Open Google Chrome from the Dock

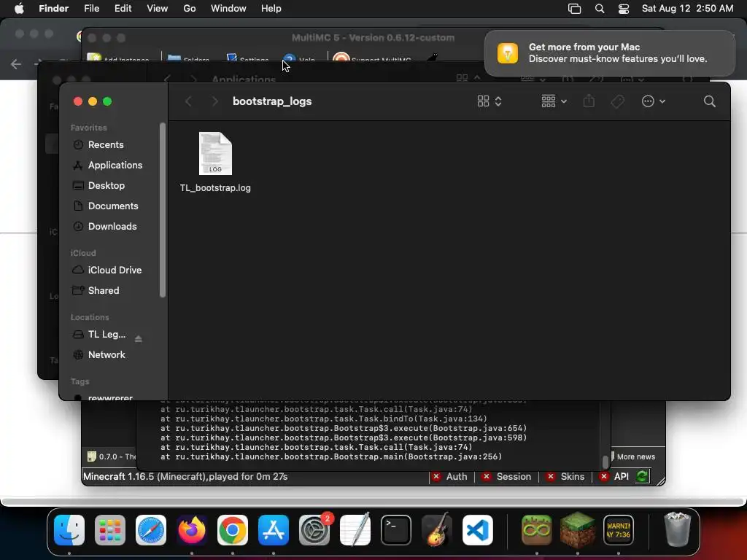pos(233,530)
